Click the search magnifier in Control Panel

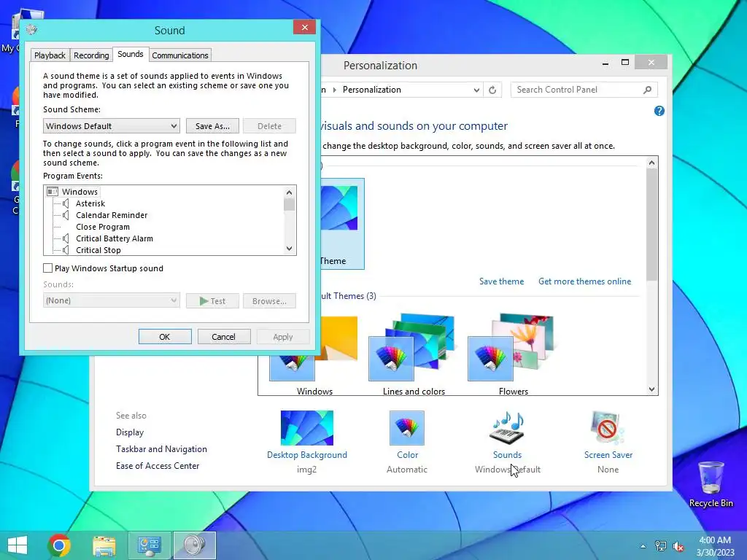pos(648,90)
